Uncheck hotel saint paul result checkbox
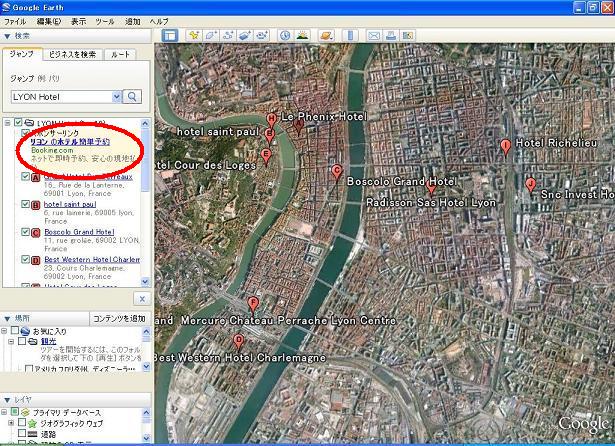615x446 pixels. click(25, 204)
